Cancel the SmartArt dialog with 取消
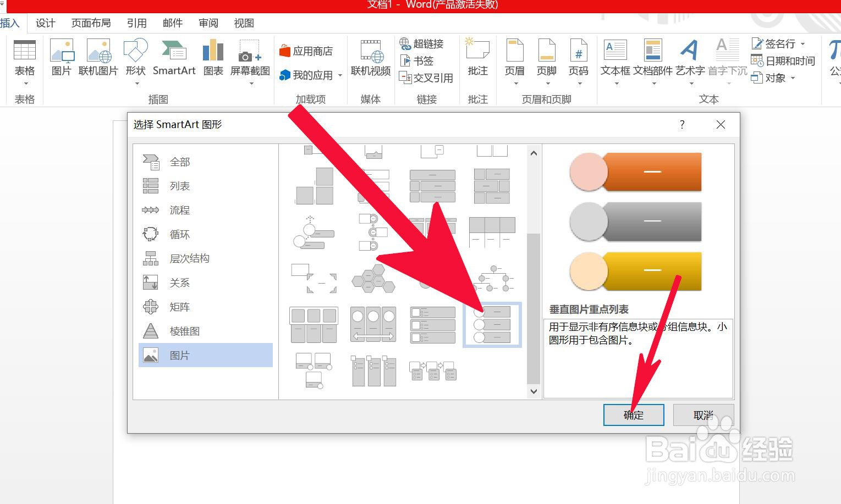The image size is (841, 504). click(702, 415)
